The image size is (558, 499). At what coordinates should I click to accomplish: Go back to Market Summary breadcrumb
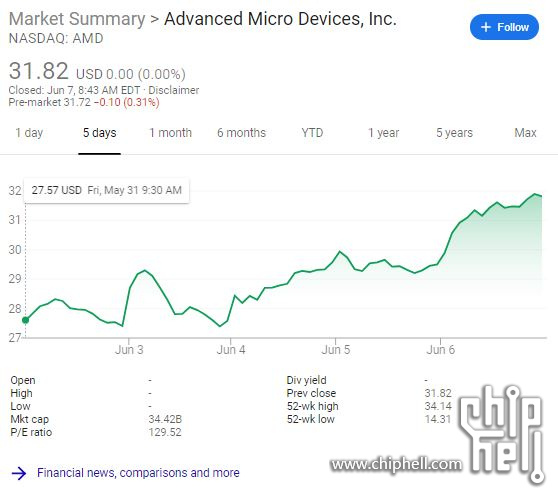[77, 19]
